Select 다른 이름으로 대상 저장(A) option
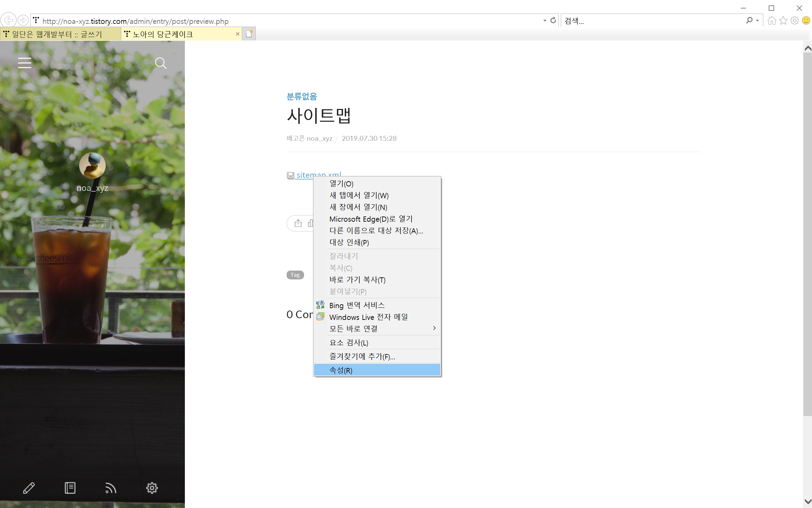The image size is (812, 508). click(x=376, y=231)
